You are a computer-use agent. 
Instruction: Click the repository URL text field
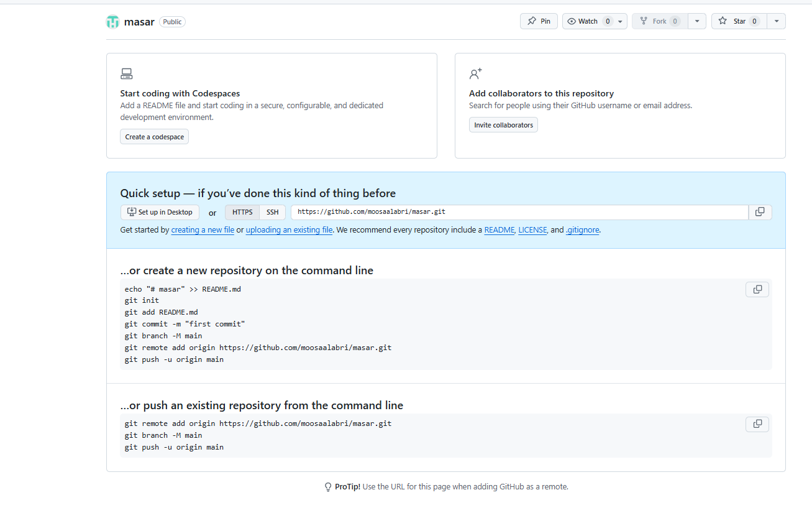click(x=519, y=212)
